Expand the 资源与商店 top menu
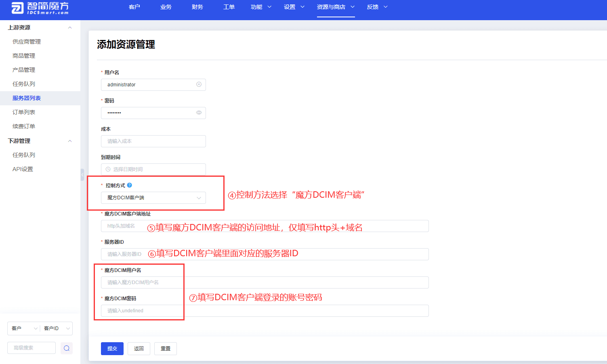607x364 pixels. pos(336,7)
